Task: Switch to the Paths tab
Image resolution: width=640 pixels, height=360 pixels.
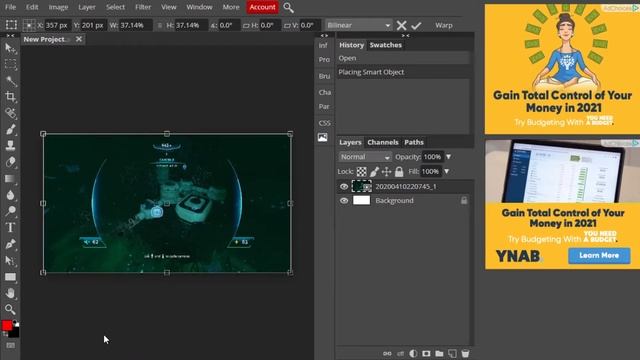Action: tap(414, 142)
